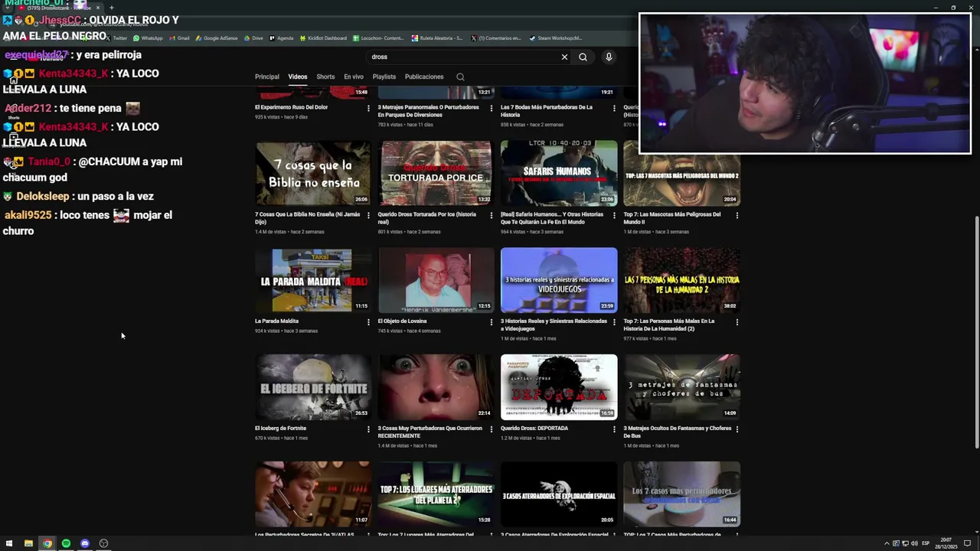Click the volume icon in system tray
The width and height of the screenshot is (980, 551).
[914, 543]
